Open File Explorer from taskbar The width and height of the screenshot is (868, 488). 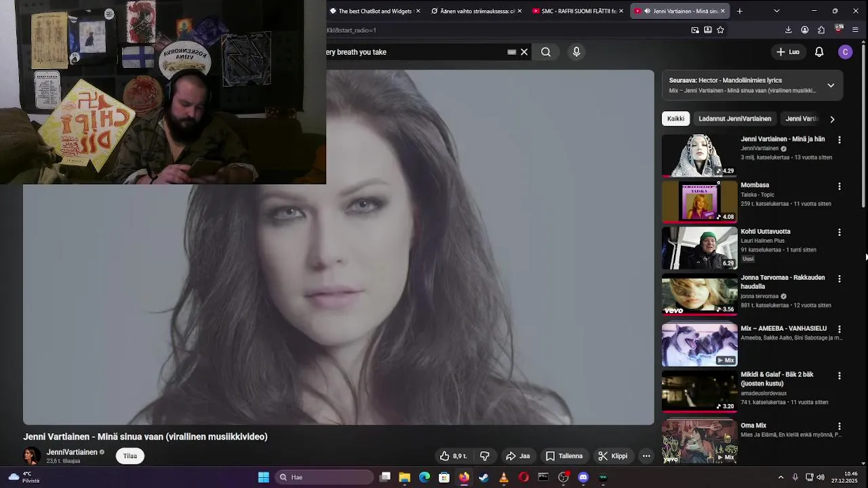[405, 477]
